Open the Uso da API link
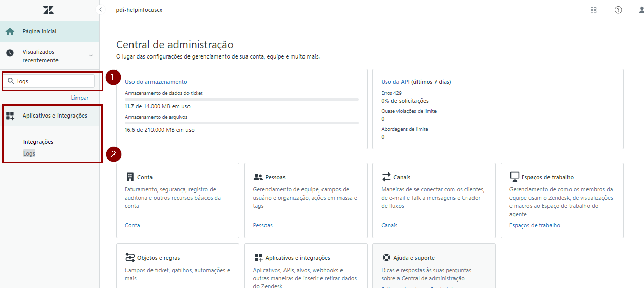The height and width of the screenshot is (288, 644). click(x=395, y=82)
